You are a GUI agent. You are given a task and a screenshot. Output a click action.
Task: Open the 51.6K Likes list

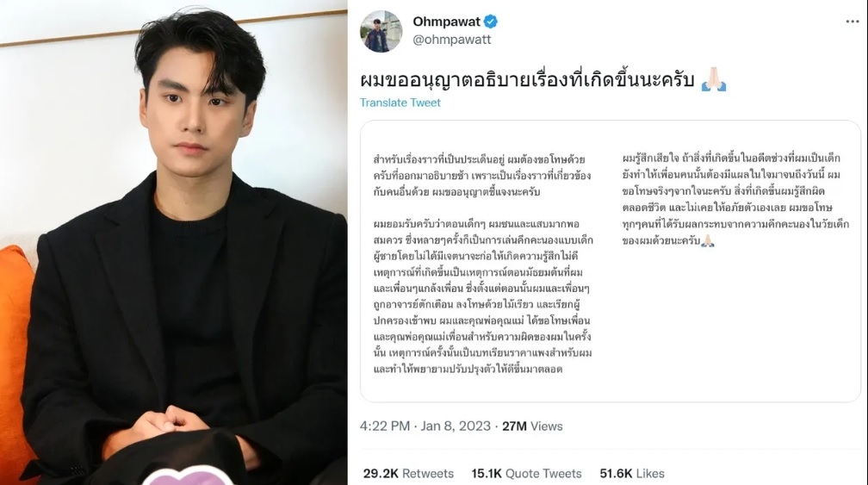[632, 474]
